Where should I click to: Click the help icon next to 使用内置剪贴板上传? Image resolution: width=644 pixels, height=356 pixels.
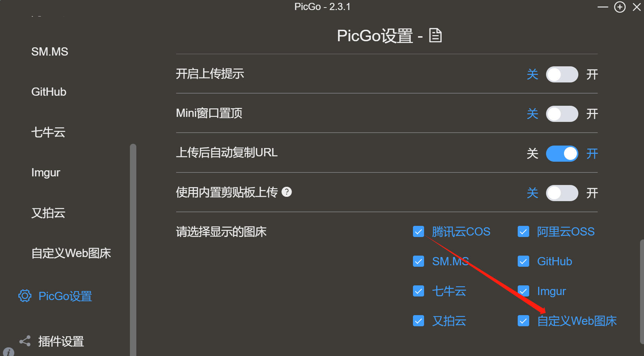287,192
